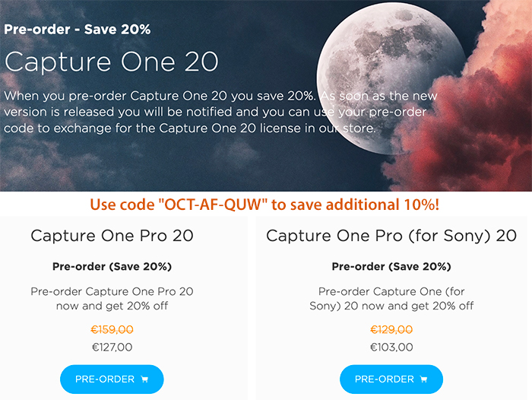
Task: Click the €127,00 discounted price
Action: point(112,347)
